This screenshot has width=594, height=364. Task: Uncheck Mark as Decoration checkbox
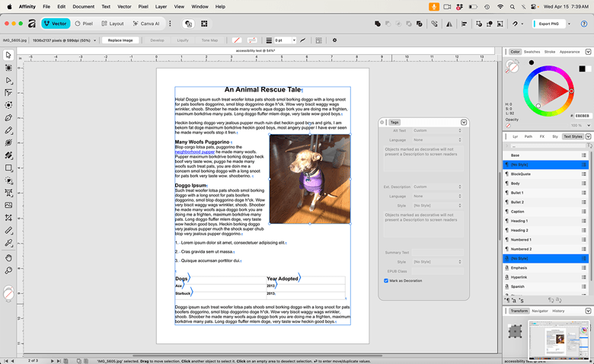(386, 280)
